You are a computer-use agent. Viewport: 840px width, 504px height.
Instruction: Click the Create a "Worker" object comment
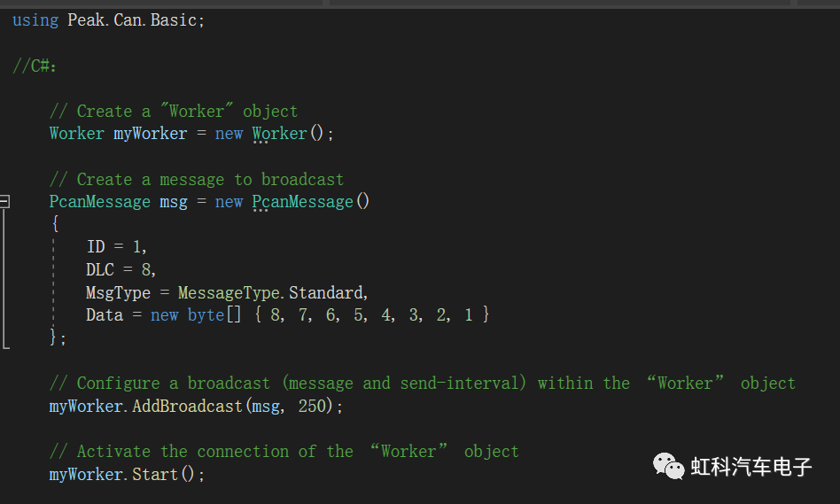click(x=174, y=111)
